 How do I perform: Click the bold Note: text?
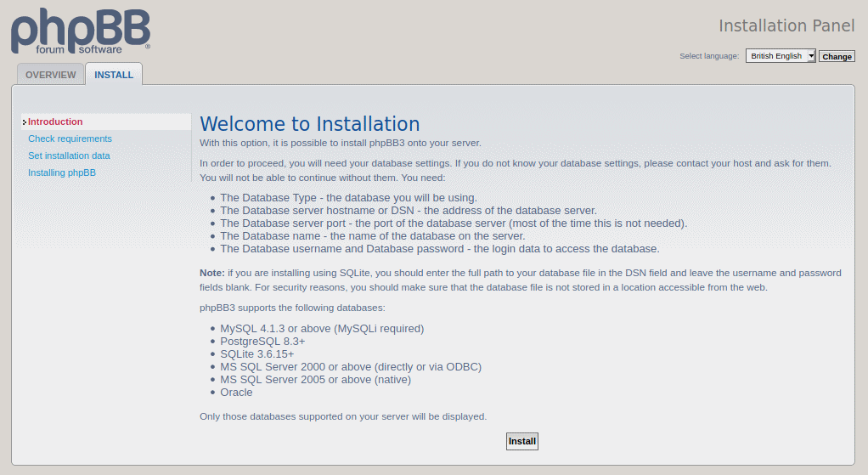coord(212,273)
